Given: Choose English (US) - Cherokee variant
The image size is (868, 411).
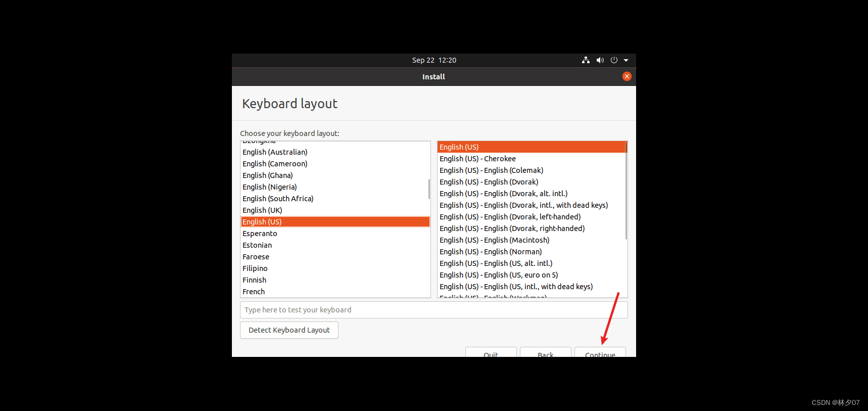Looking at the screenshot, I should point(532,159).
